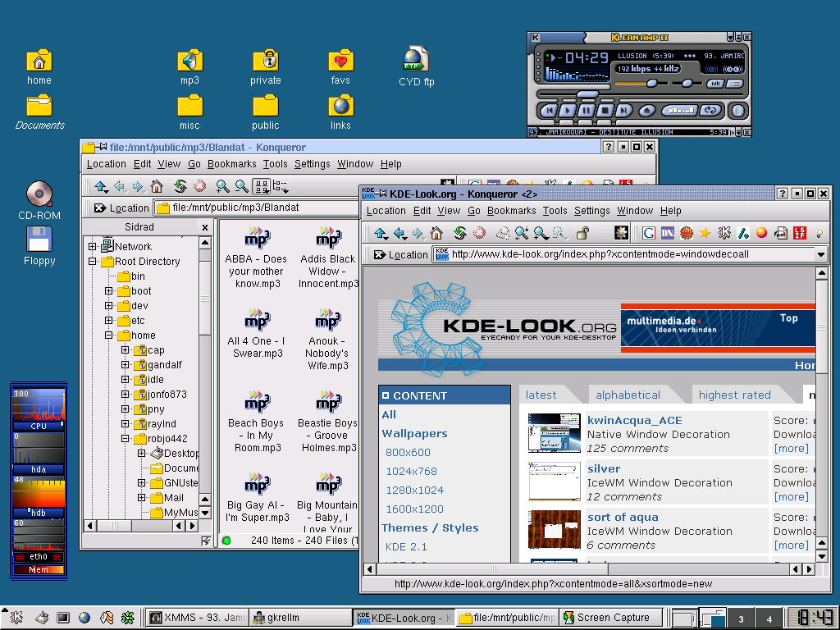The width and height of the screenshot is (840, 630).
Task: Open Tools menu in Blandat Konqueror window
Action: click(x=276, y=164)
